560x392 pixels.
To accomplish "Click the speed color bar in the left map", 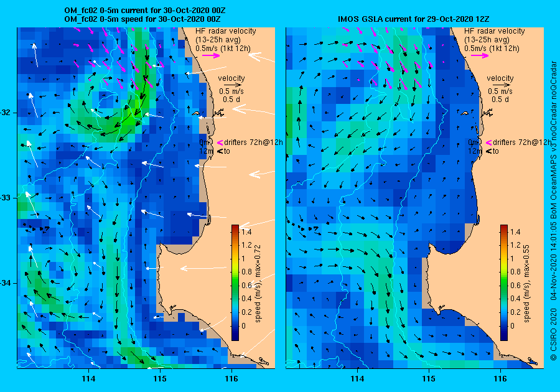I will coord(235,282).
